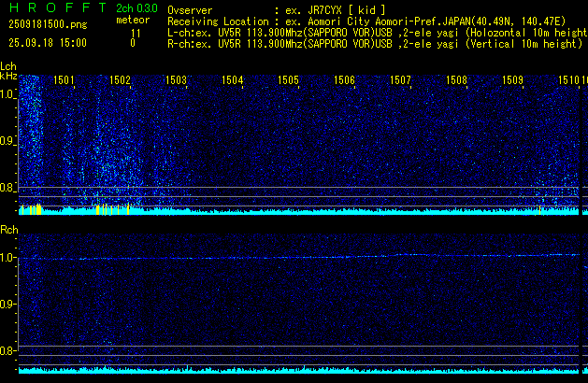Click the HROFFT title text

pos(54,7)
